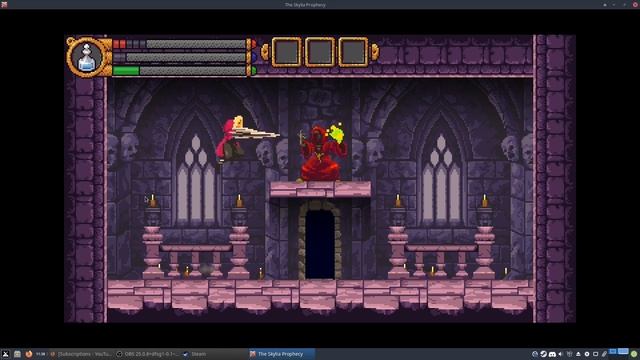Image resolution: width=640 pixels, height=360 pixels.
Task: Click the green magic fireball projectile
Action: (336, 133)
